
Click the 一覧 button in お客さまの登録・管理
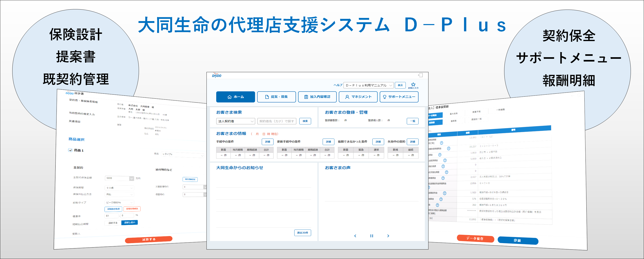pyautogui.click(x=413, y=121)
